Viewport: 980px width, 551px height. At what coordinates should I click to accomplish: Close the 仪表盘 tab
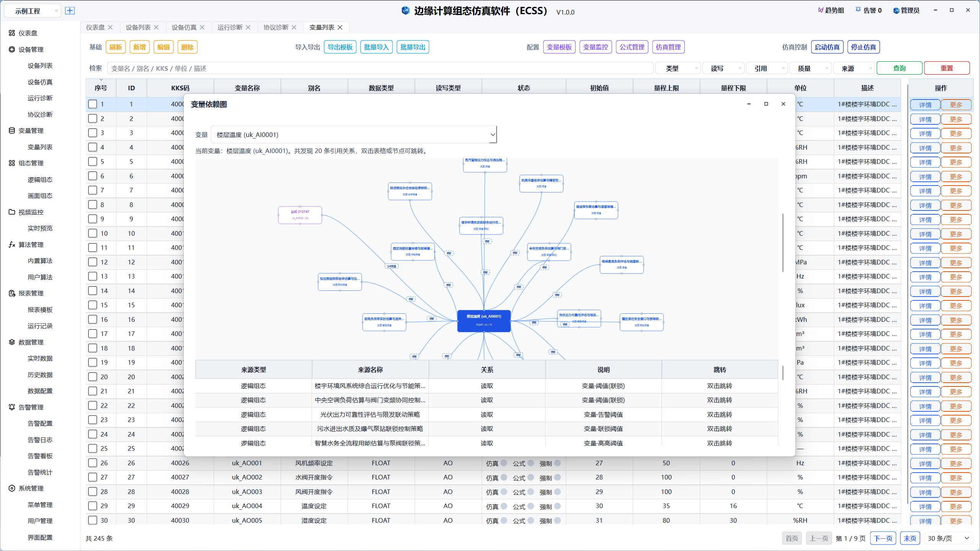pyautogui.click(x=110, y=27)
